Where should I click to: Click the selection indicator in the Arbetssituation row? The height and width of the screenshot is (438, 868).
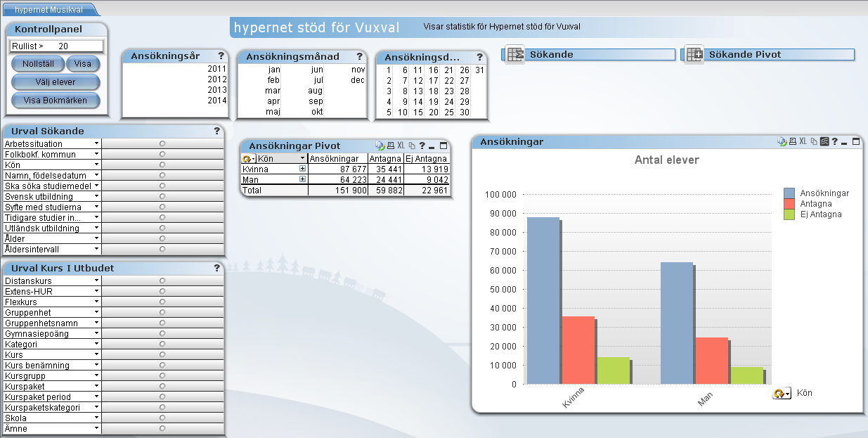162,143
